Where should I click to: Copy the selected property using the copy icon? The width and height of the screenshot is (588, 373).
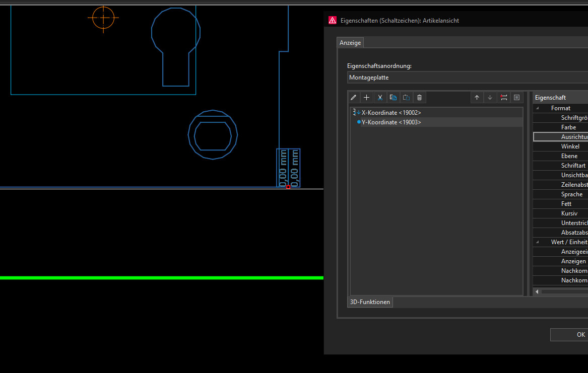[x=393, y=97]
